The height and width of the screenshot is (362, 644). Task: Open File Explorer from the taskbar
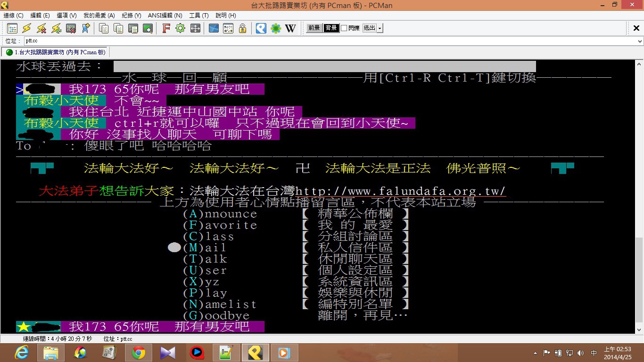point(51,353)
